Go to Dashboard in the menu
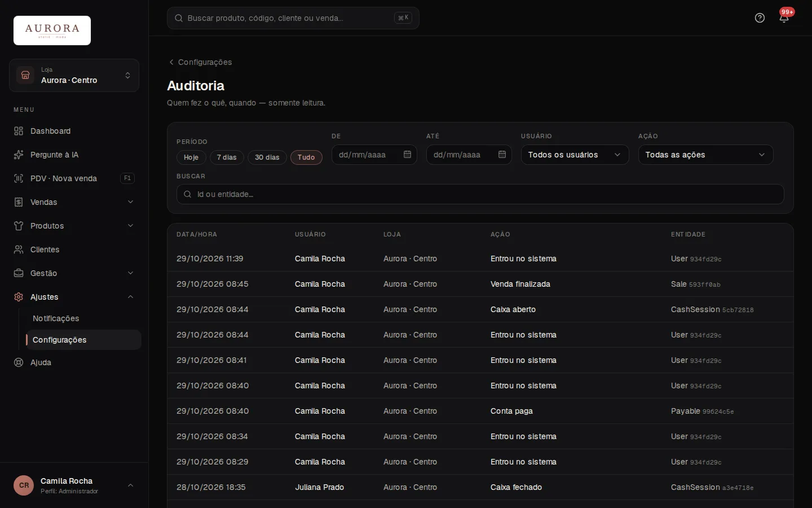The width and height of the screenshot is (812, 508). click(x=74, y=131)
